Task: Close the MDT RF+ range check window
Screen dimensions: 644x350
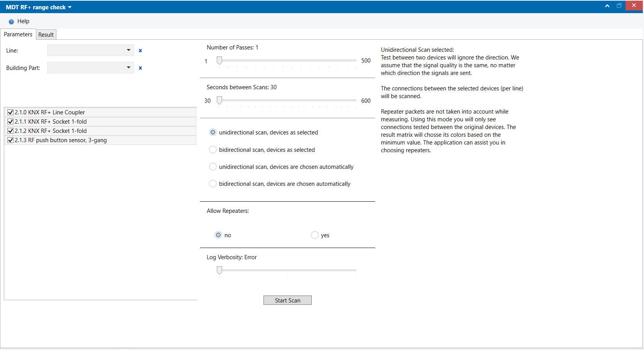Action: pyautogui.click(x=634, y=5)
